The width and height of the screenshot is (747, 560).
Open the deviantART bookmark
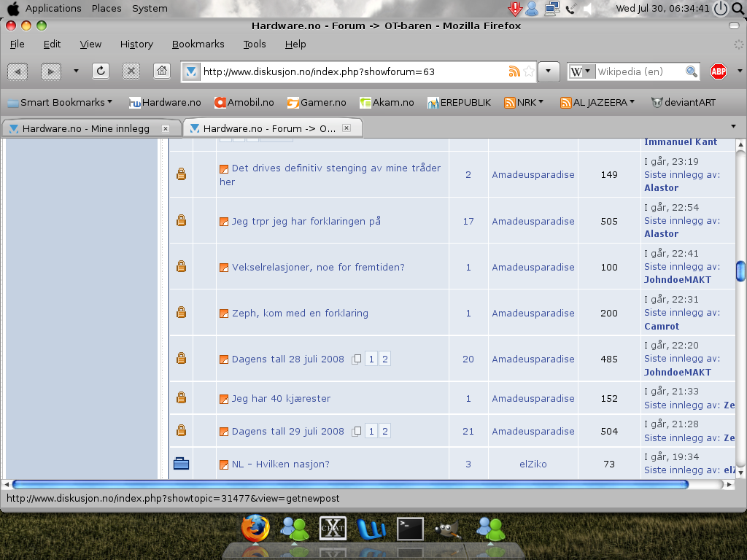[683, 102]
